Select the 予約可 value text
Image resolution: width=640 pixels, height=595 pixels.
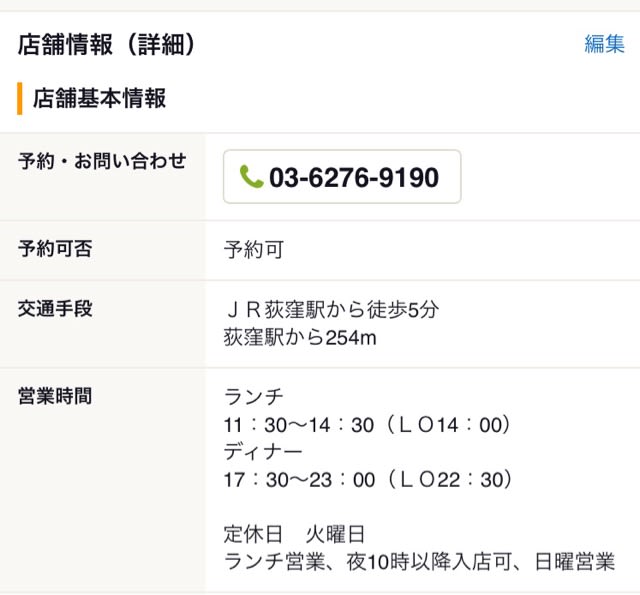tap(253, 250)
